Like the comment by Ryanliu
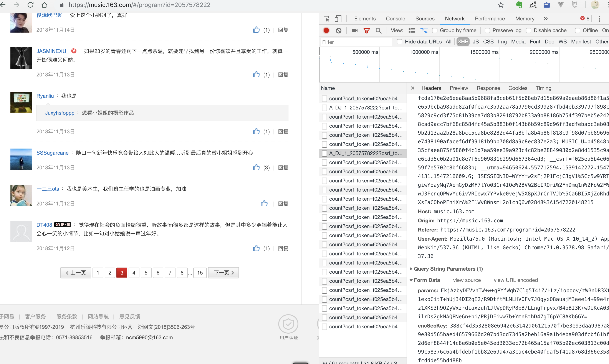 (x=256, y=131)
